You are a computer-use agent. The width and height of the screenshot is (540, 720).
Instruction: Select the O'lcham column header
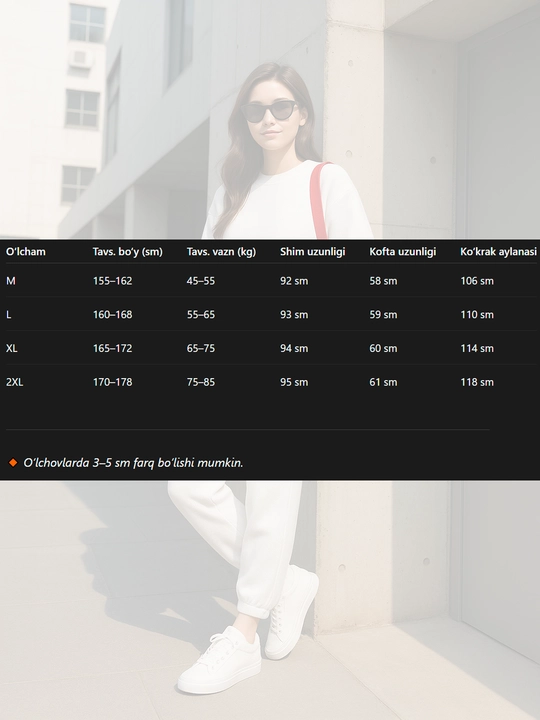coord(26,252)
